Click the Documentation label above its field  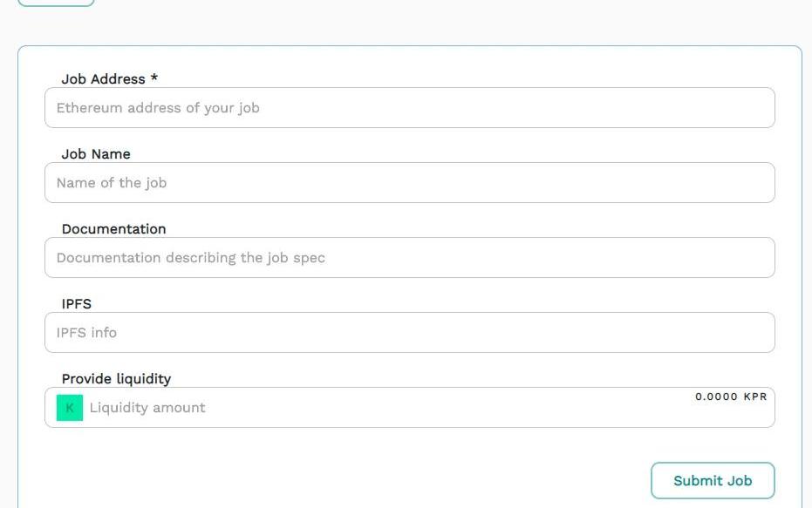point(113,229)
